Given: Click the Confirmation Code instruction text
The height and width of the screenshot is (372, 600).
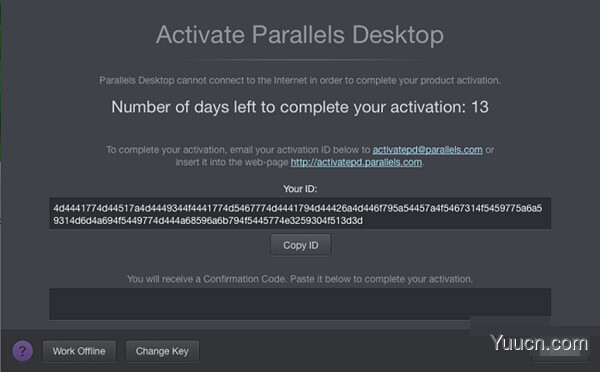Looking at the screenshot, I should point(300,279).
